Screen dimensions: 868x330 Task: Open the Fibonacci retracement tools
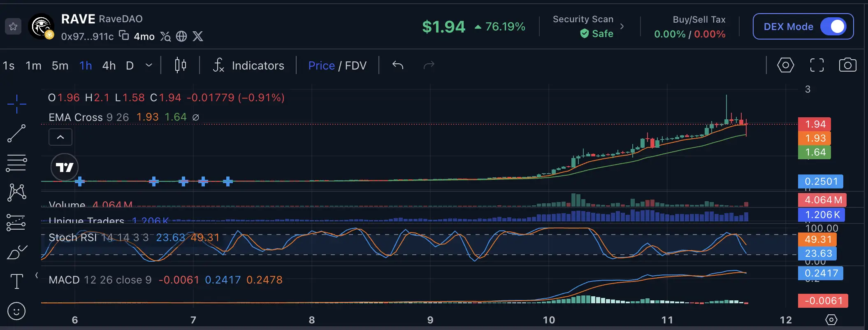[x=16, y=163]
